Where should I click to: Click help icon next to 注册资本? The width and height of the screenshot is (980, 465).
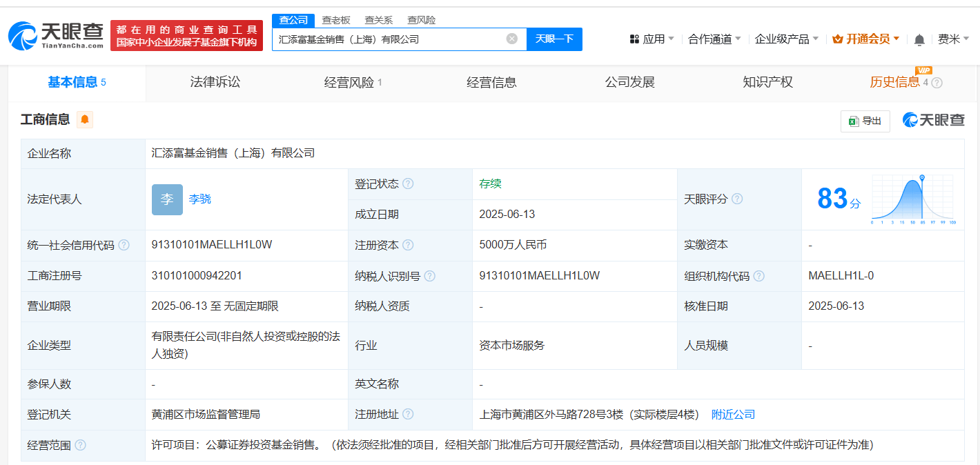408,246
